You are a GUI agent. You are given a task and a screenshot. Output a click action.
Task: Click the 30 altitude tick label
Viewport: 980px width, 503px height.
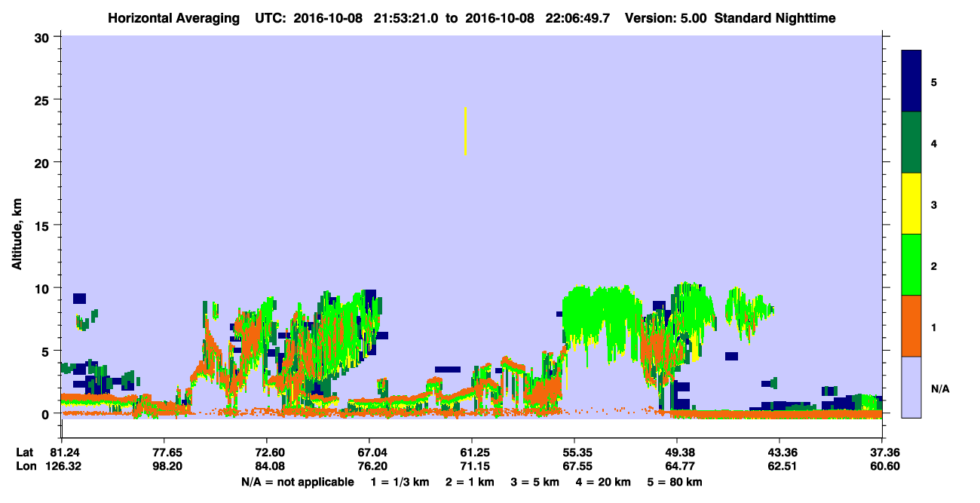[44, 37]
